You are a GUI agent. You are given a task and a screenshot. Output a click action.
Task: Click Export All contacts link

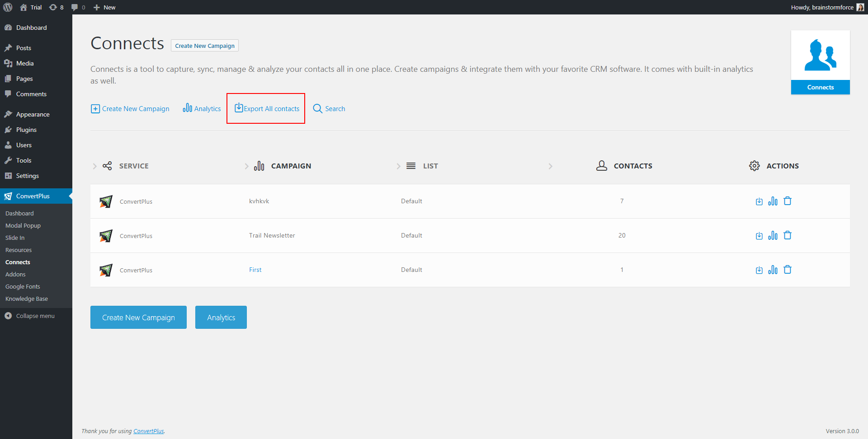click(x=267, y=108)
